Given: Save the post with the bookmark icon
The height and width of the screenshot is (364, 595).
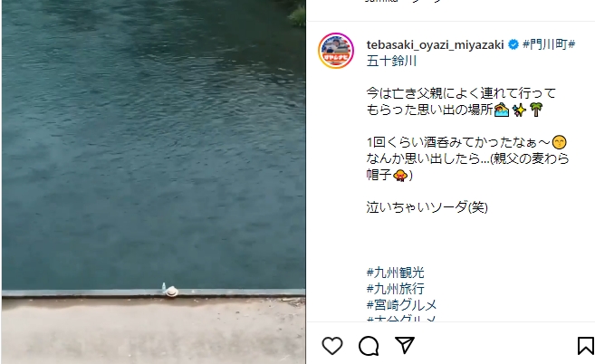Looking at the screenshot, I should (586, 346).
